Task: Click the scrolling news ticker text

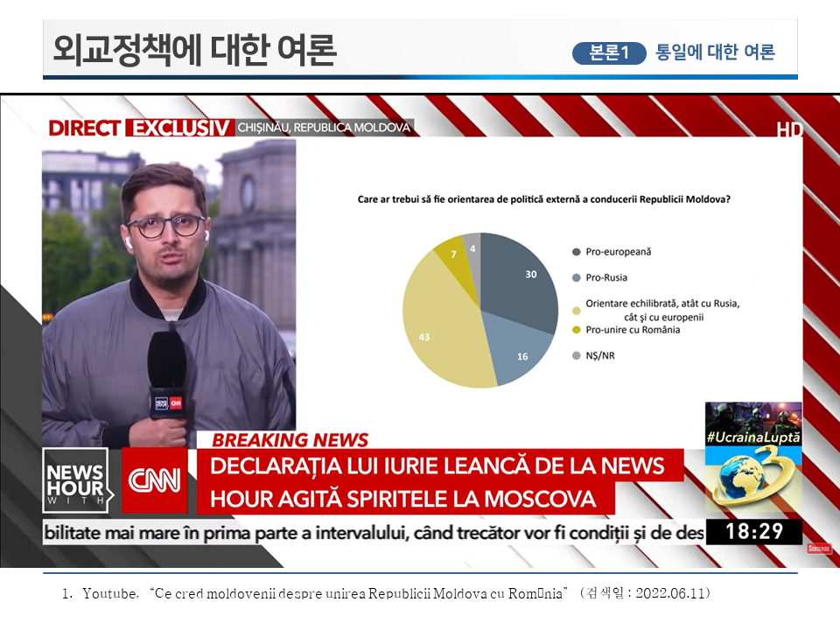Action: pos(374,533)
